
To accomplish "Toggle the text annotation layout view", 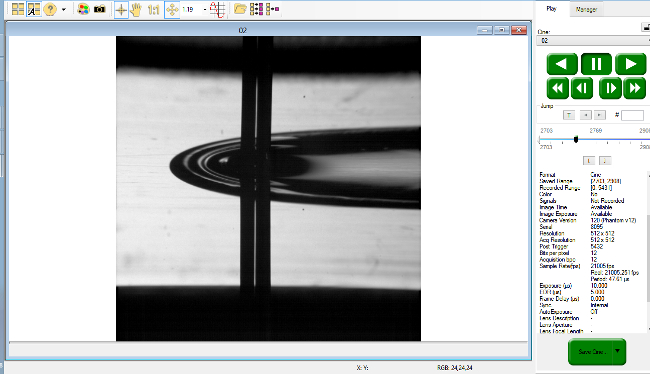I will pos(34,9).
